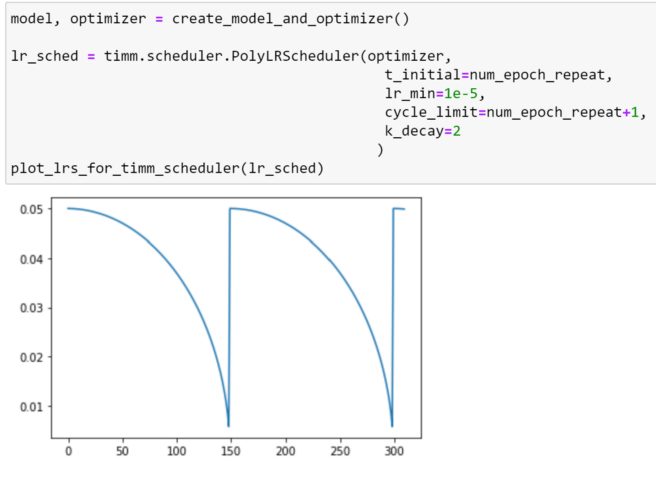Click the x-axis label 250

pyautogui.click(x=340, y=451)
